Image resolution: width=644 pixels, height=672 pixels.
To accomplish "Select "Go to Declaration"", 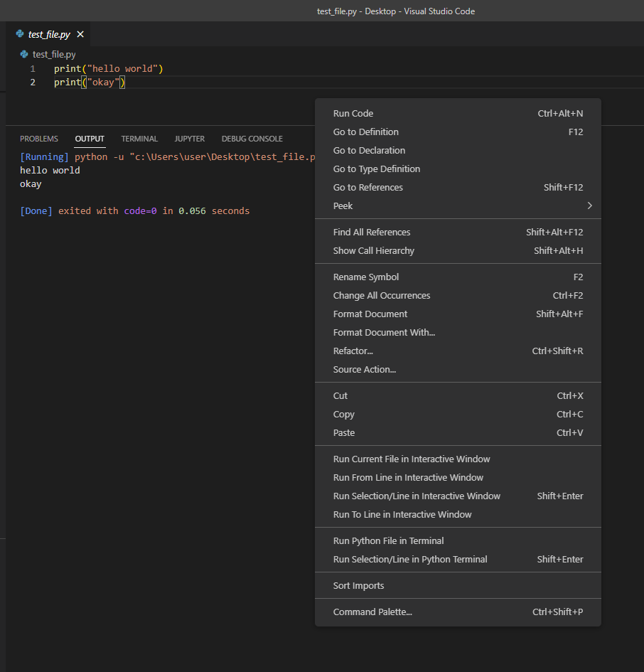I will pos(369,150).
